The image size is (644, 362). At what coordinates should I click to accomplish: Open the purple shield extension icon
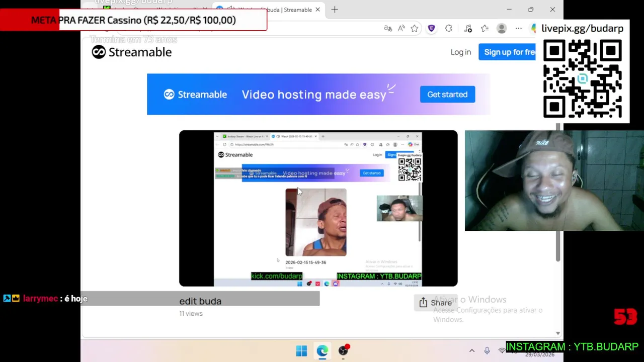[x=431, y=29]
